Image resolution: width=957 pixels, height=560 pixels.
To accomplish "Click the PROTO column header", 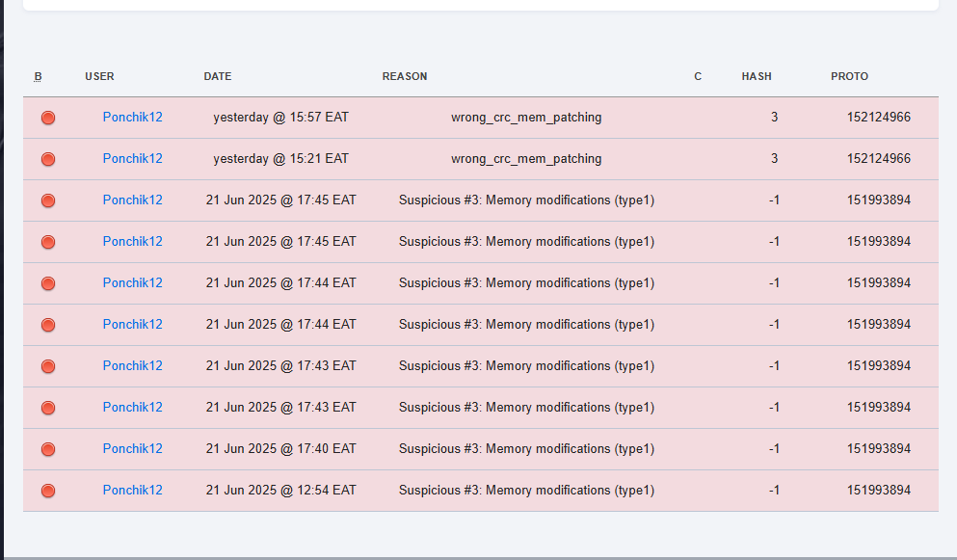I will click(849, 76).
